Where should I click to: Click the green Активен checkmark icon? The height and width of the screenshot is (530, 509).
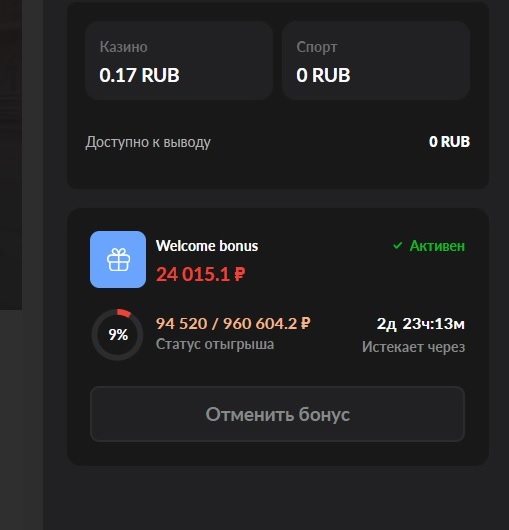pyautogui.click(x=397, y=246)
